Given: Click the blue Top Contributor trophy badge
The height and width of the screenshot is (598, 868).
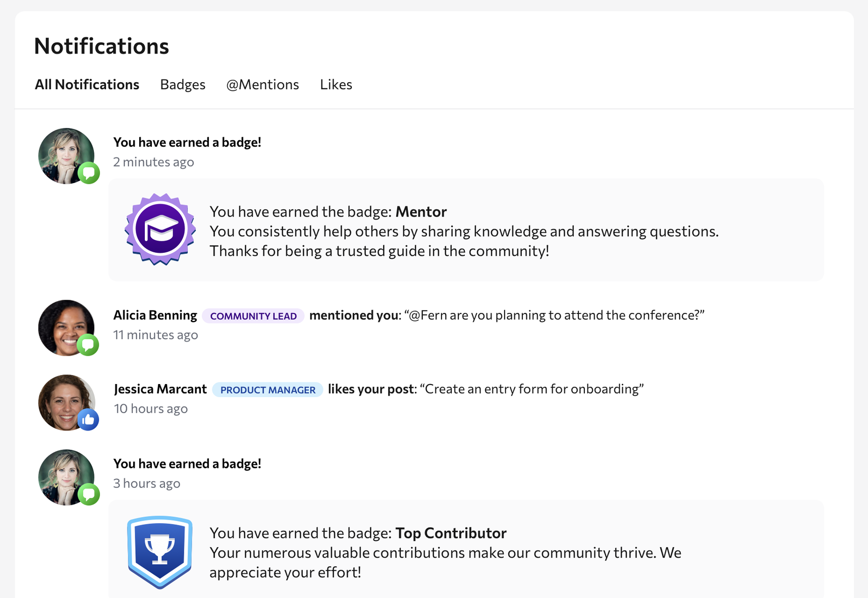Looking at the screenshot, I should click(159, 552).
